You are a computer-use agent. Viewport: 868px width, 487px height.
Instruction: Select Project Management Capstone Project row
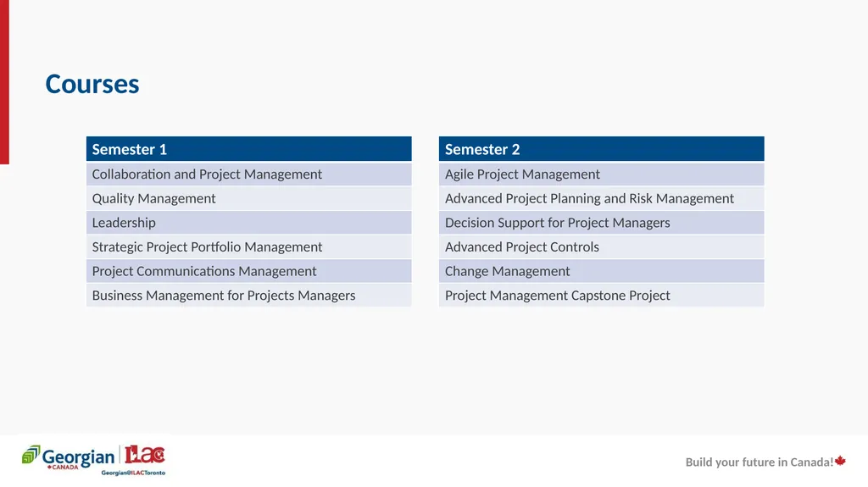pyautogui.click(x=601, y=296)
